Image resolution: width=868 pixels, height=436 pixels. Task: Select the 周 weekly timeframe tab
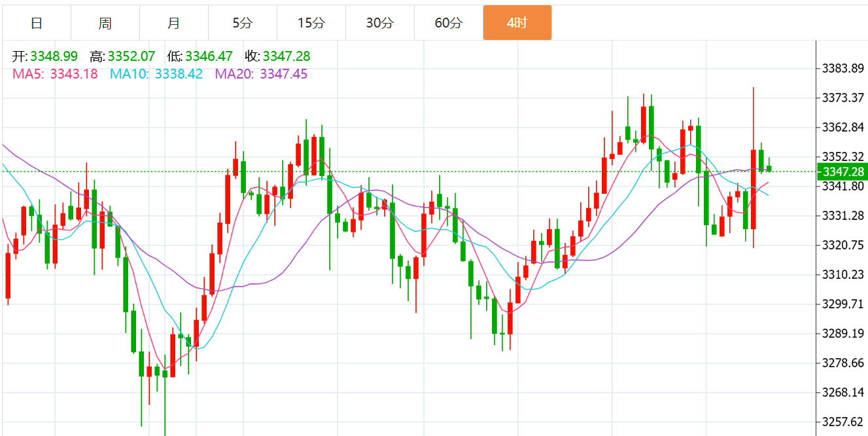tap(105, 23)
